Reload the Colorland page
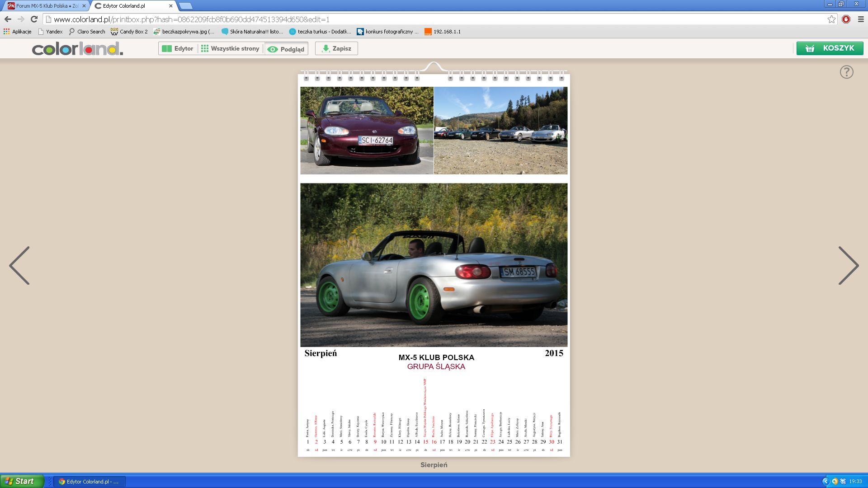The width and height of the screenshot is (868, 488). [x=34, y=19]
